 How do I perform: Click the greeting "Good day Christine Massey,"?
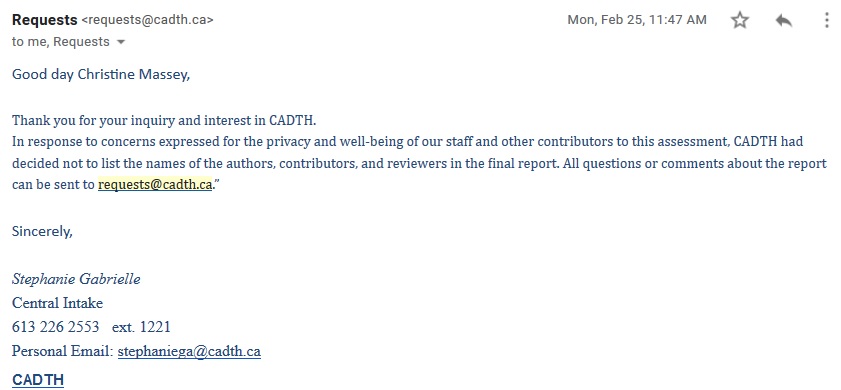pyautogui.click(x=101, y=74)
